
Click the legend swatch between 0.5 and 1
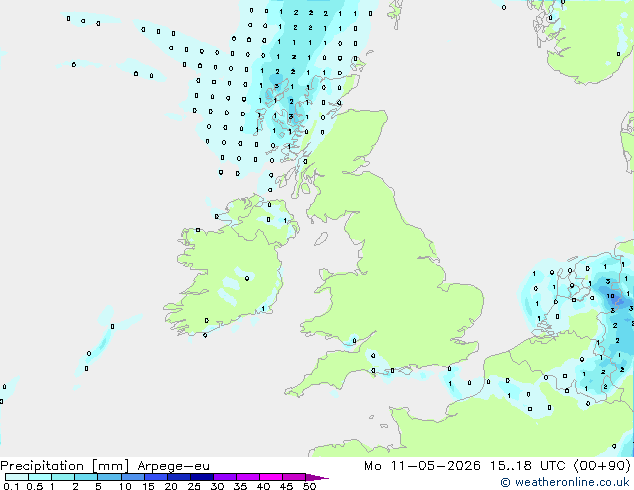point(40,477)
